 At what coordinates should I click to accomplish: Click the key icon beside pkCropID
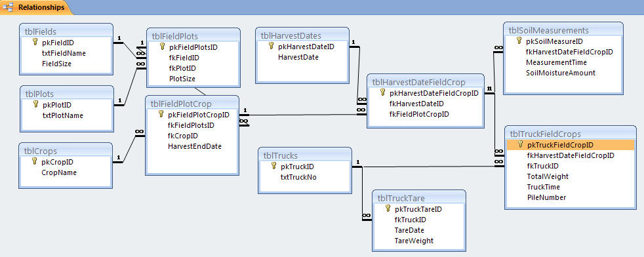35,162
